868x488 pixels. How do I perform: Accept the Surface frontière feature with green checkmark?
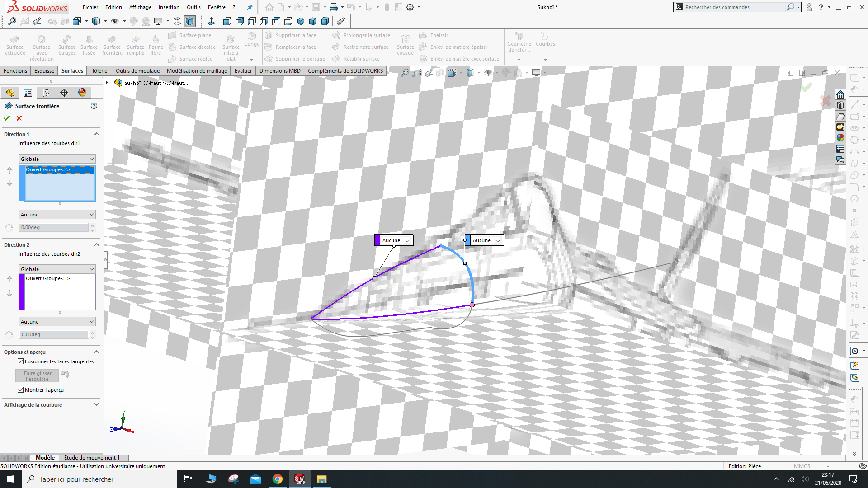click(x=7, y=118)
